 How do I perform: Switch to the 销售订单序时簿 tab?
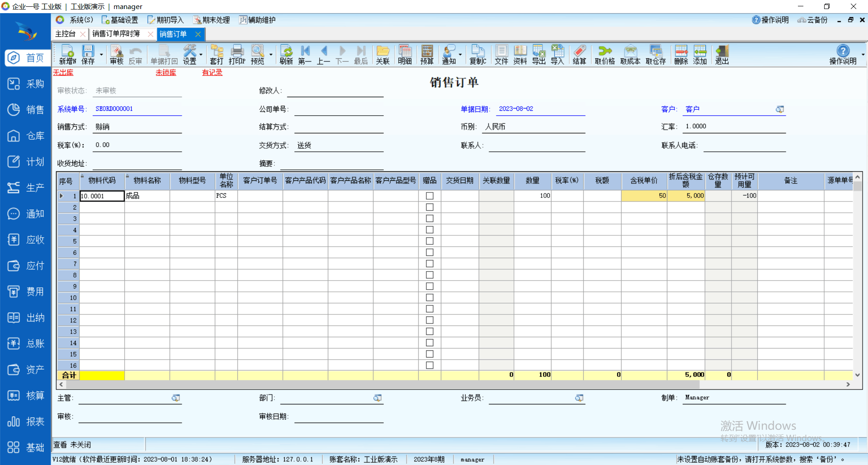(x=116, y=34)
